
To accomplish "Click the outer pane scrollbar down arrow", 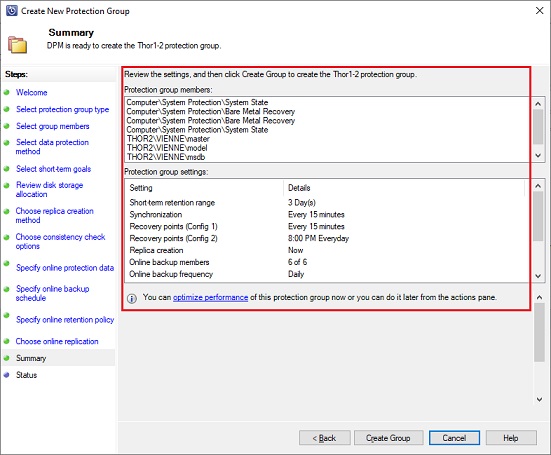I will pyautogui.click(x=539, y=399).
